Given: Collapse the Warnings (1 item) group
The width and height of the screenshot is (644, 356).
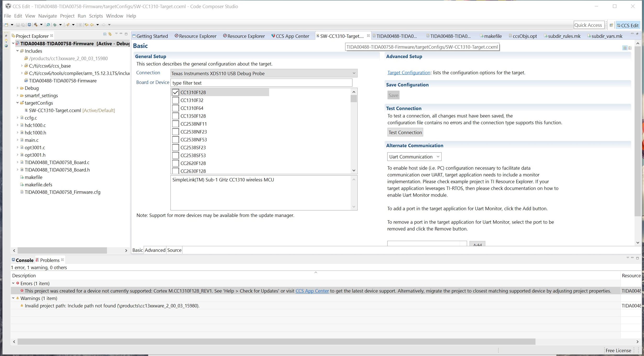Looking at the screenshot, I should pyautogui.click(x=13, y=298).
